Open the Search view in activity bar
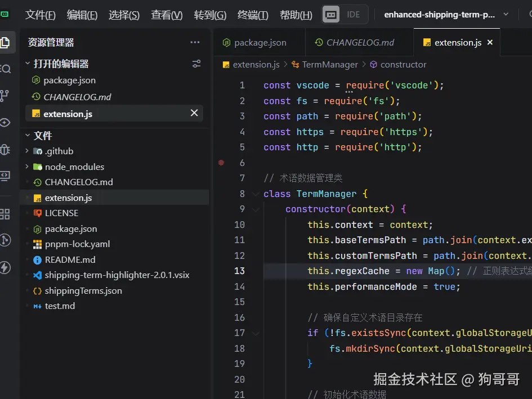This screenshot has width=532, height=399. (6, 69)
